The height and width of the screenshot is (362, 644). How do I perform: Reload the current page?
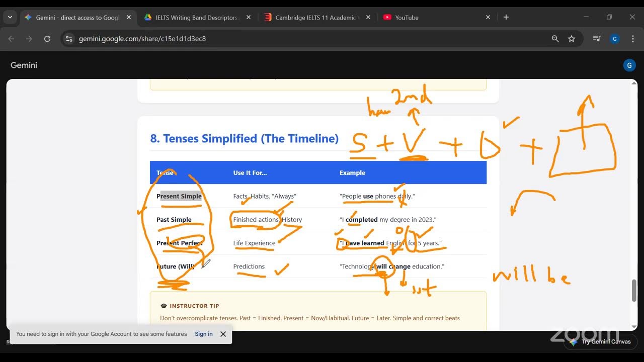47,39
